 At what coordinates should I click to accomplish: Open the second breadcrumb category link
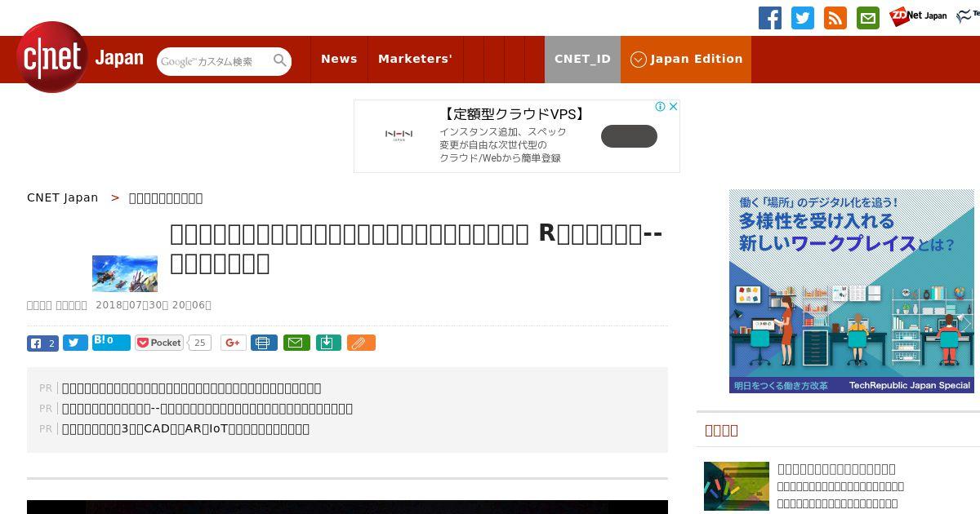166,197
